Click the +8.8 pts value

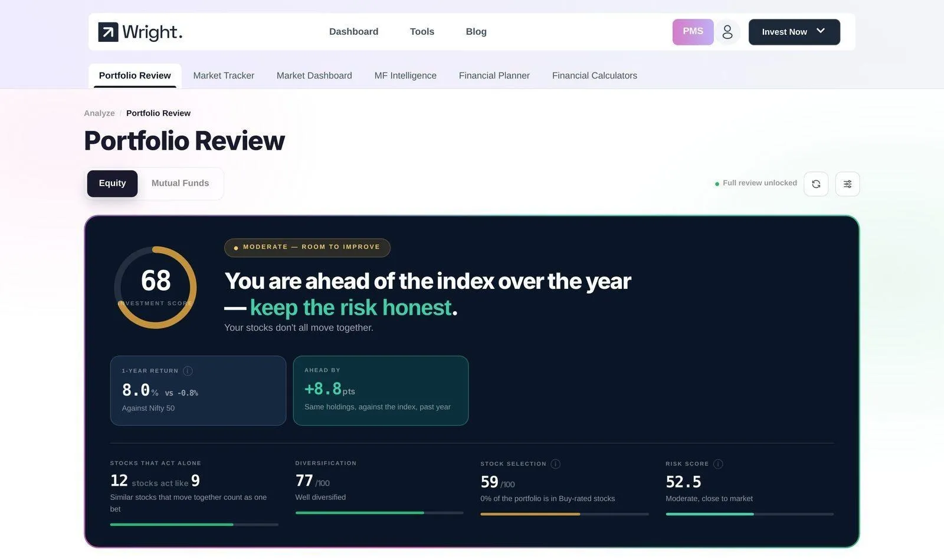329,389
